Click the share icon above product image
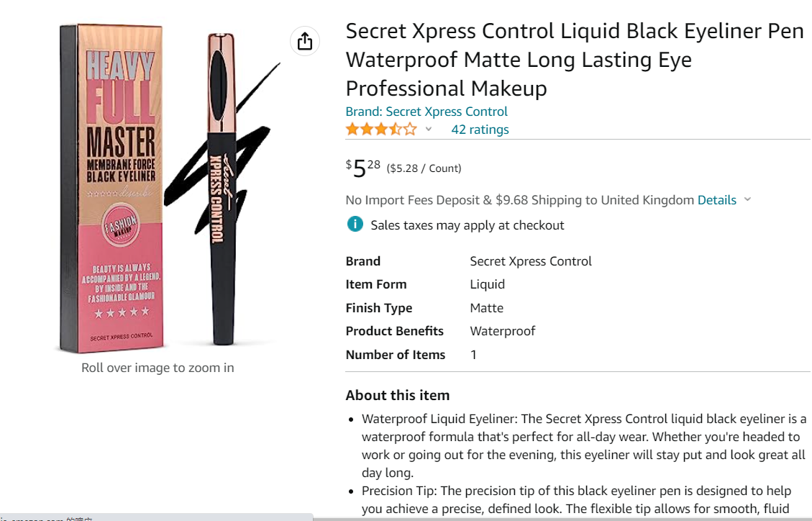 click(x=305, y=41)
